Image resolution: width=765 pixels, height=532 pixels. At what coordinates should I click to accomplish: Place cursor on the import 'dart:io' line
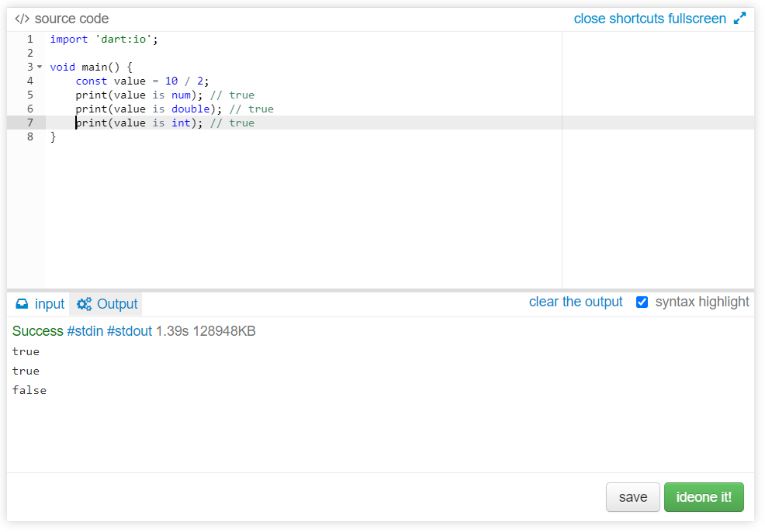pyautogui.click(x=104, y=39)
